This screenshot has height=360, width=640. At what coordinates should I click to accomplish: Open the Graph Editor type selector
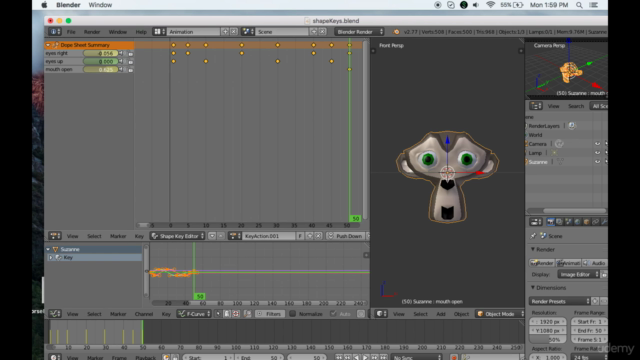(55, 314)
